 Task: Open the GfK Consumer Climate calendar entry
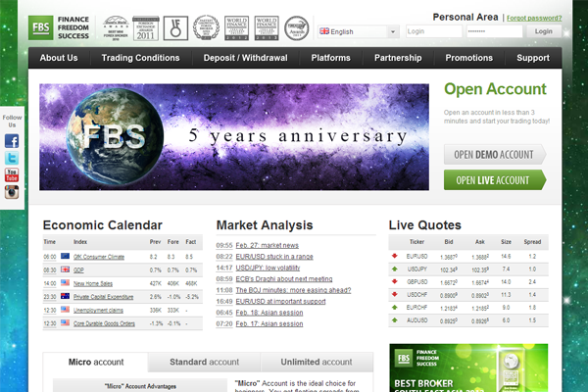click(x=99, y=257)
